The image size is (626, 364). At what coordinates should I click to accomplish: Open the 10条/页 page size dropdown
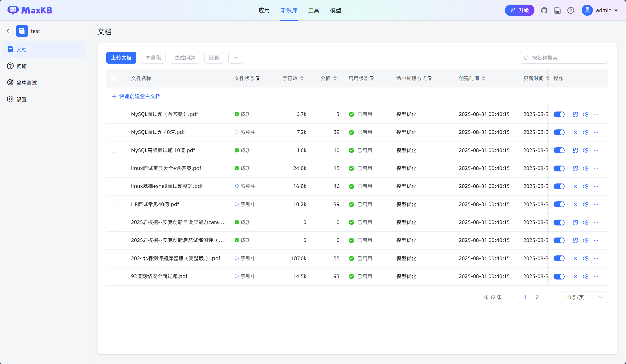tap(584, 297)
